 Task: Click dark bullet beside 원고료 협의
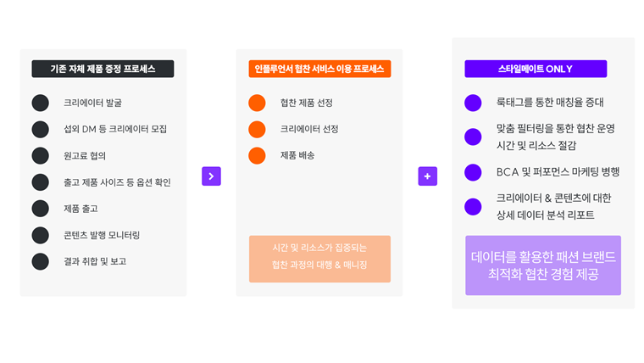pyautogui.click(x=40, y=155)
